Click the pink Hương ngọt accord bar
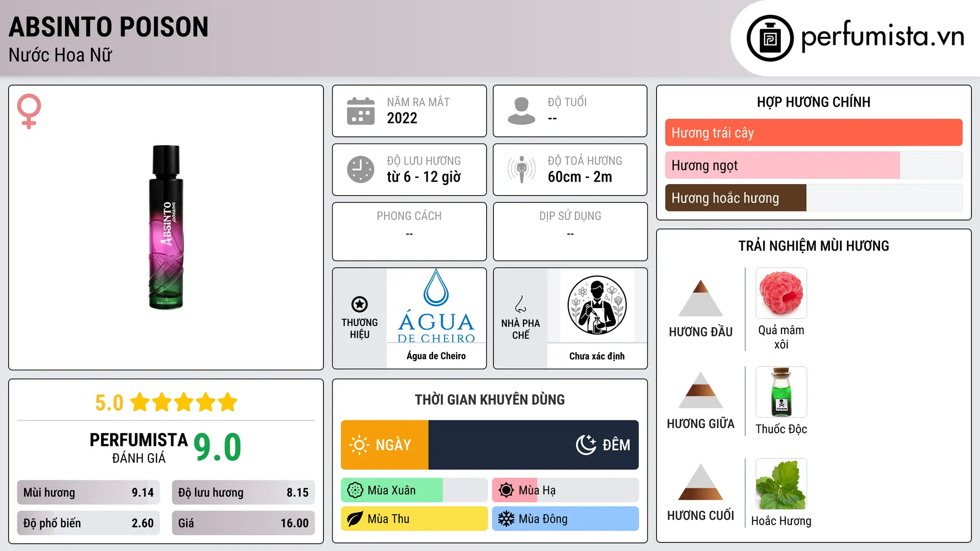This screenshot has height=551, width=980. pyautogui.click(x=782, y=165)
